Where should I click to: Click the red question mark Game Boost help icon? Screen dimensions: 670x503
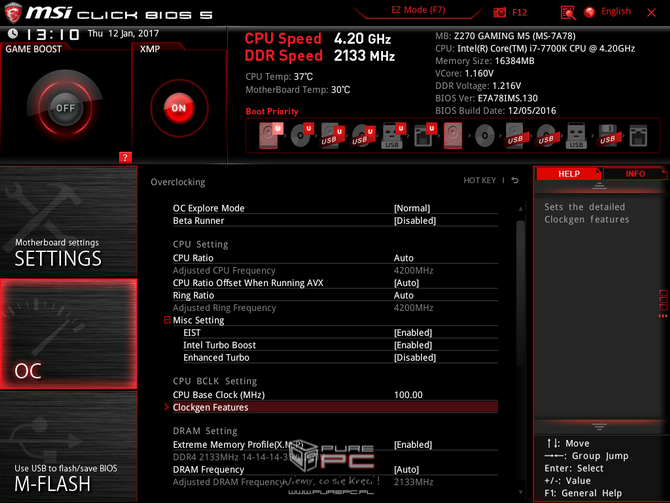point(125,157)
